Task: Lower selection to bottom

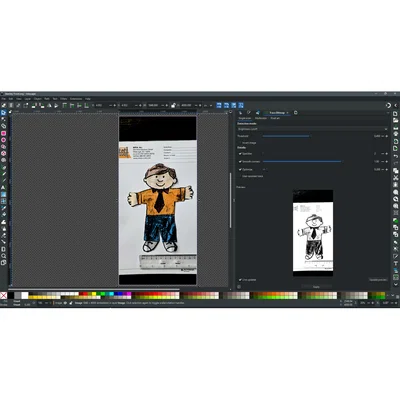Action: pos(86,105)
